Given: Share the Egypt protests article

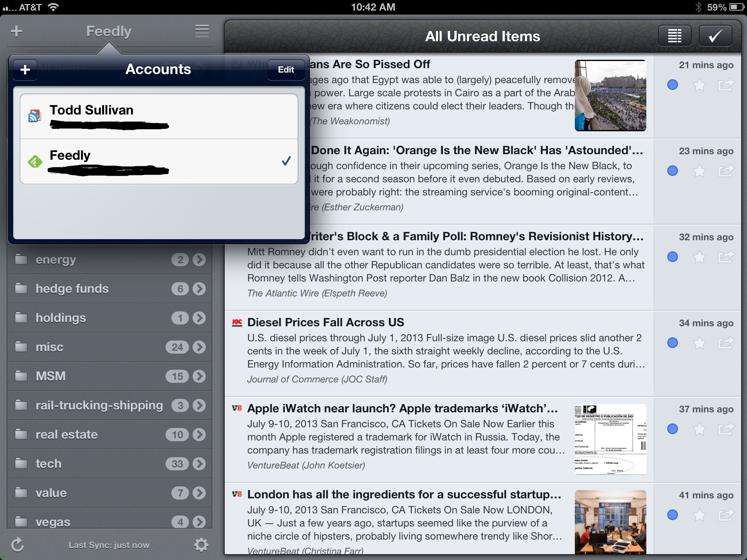Looking at the screenshot, I should 725,85.
